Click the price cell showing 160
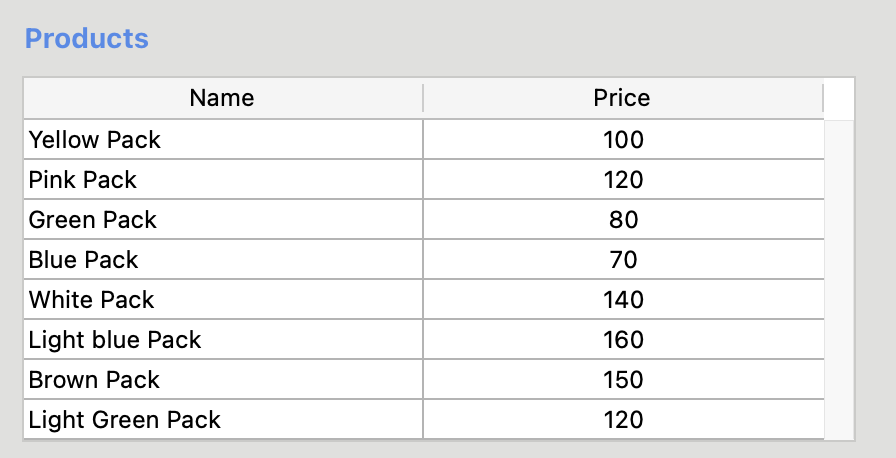 (x=623, y=340)
